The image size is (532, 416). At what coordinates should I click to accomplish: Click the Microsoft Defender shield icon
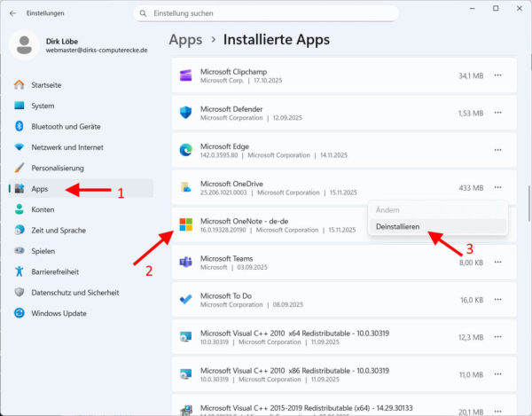pyautogui.click(x=185, y=113)
